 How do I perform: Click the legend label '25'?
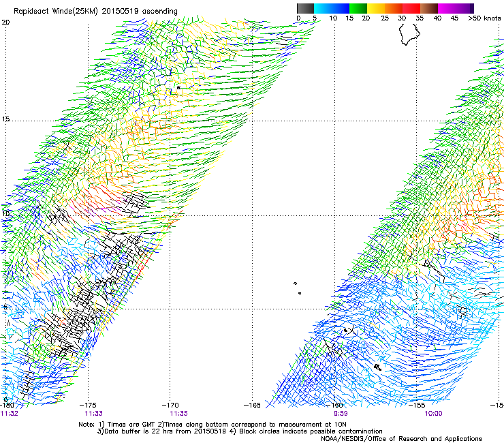point(384,18)
